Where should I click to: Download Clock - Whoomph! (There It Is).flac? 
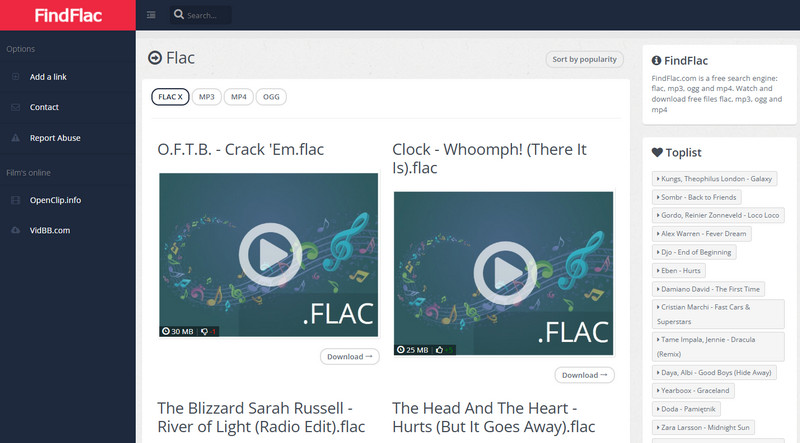tap(585, 375)
